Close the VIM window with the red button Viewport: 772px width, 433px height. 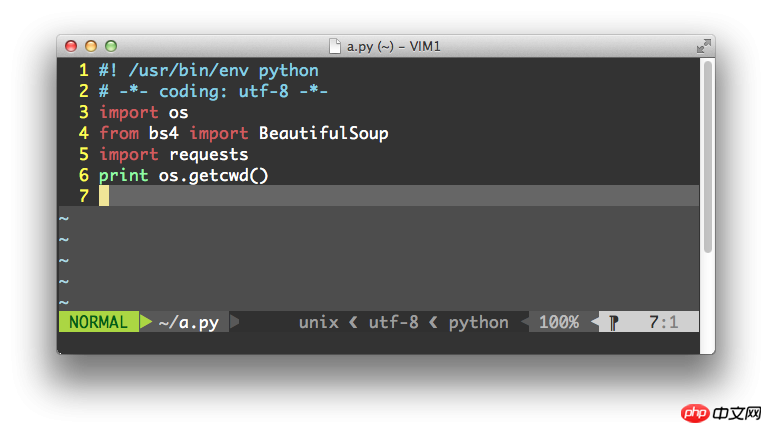pos(71,46)
